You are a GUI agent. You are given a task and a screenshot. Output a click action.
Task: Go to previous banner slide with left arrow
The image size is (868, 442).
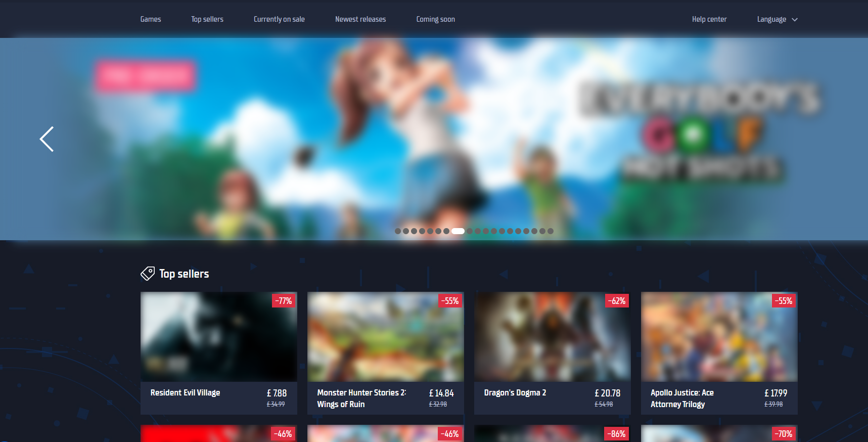pos(47,139)
